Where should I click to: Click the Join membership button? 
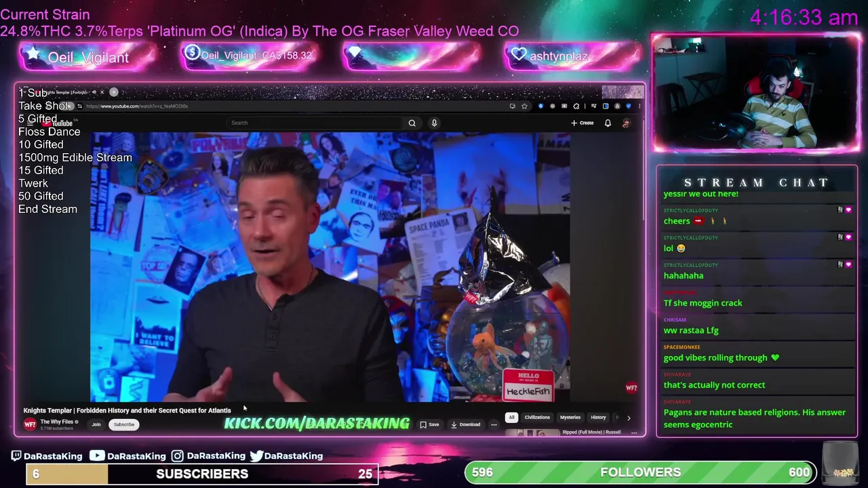click(x=96, y=425)
